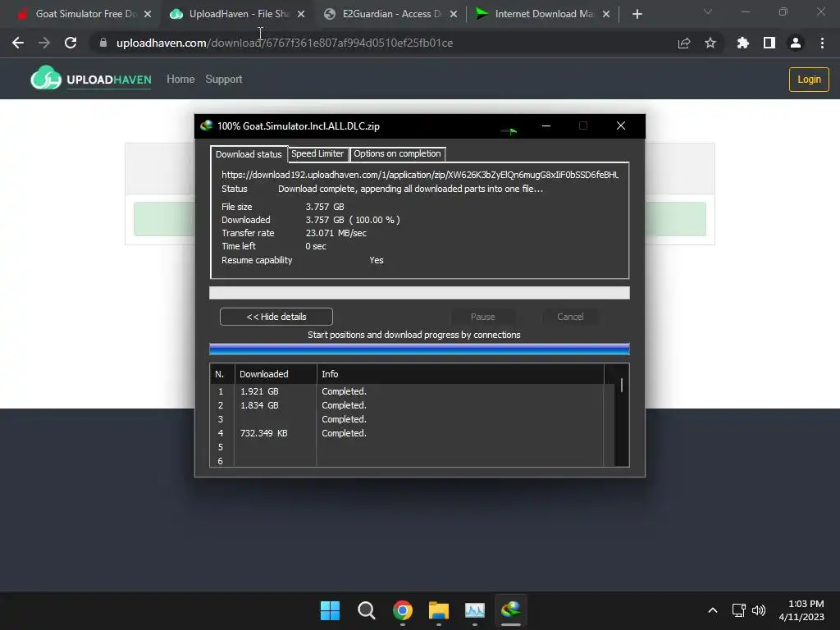Select the Options on completion tab
This screenshot has width=840, height=630.
[397, 153]
